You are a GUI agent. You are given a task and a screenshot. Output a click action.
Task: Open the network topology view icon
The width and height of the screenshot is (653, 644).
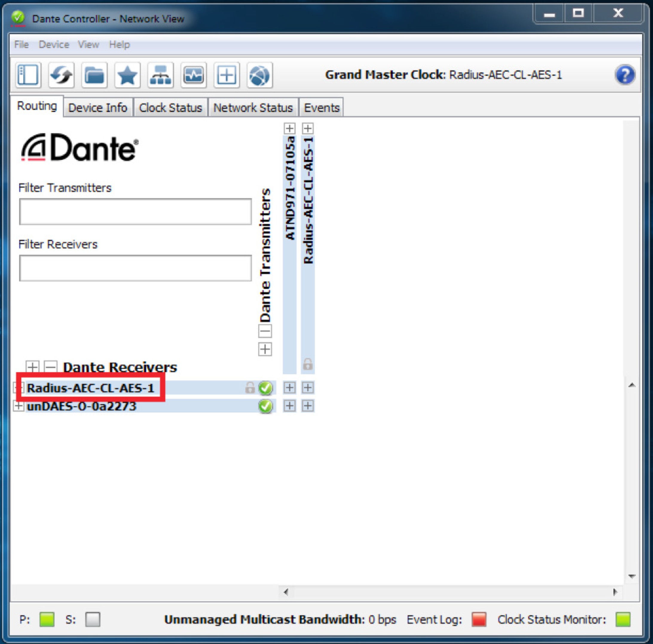pyautogui.click(x=160, y=75)
